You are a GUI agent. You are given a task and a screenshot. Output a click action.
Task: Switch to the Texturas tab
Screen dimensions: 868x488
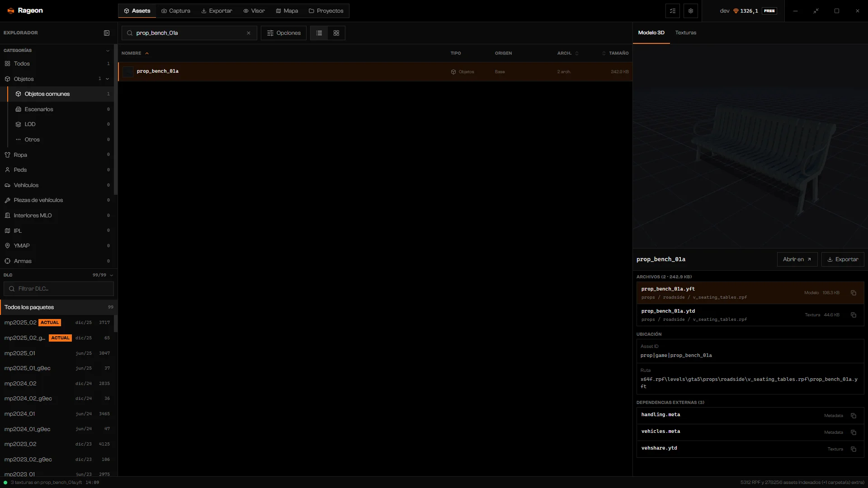685,33
